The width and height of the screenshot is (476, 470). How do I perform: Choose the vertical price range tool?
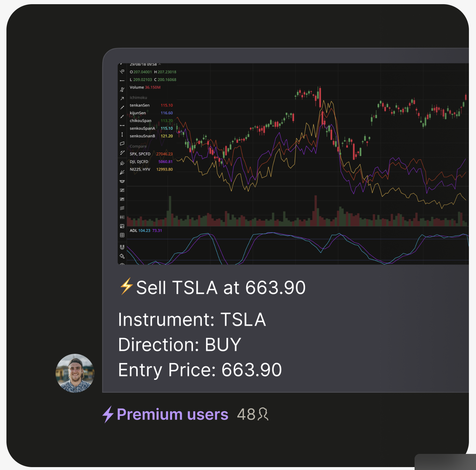[x=122, y=135]
